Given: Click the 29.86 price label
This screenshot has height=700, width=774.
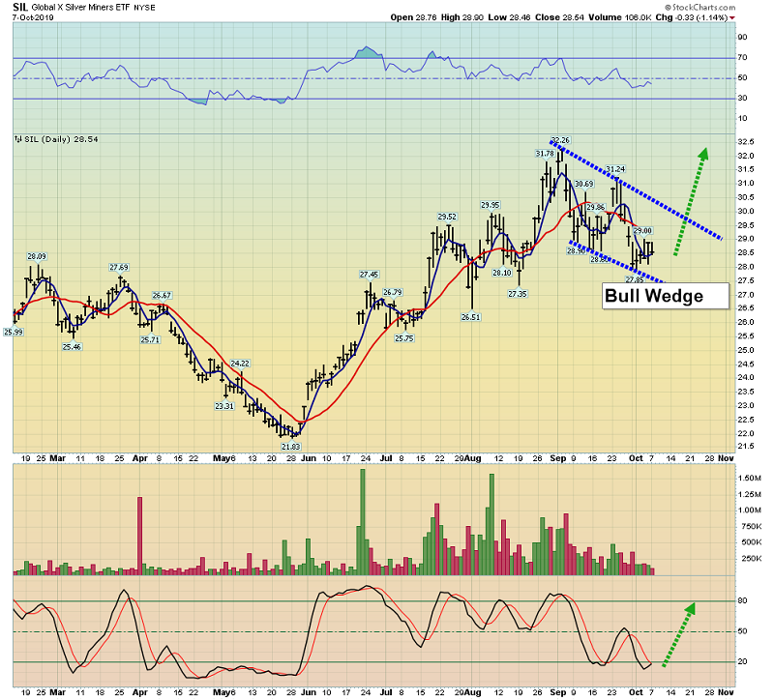Looking at the screenshot, I should click(595, 207).
